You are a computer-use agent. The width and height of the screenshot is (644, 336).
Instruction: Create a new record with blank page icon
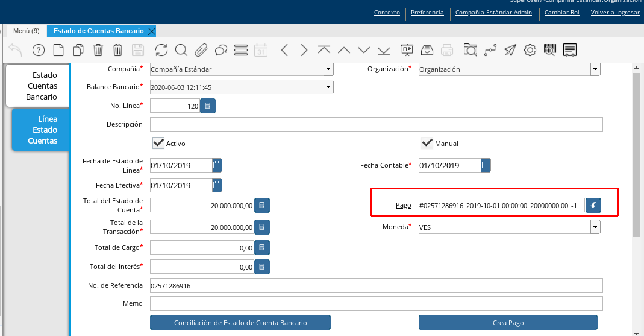tap(58, 50)
